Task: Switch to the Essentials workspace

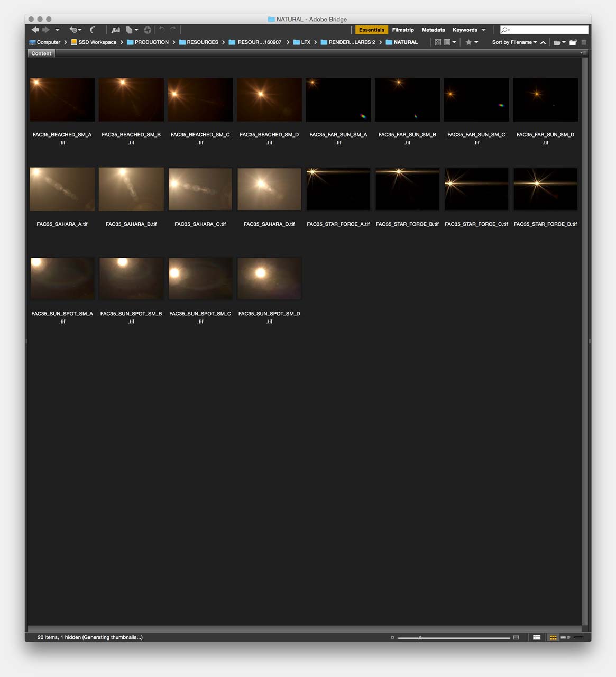Action: [372, 30]
